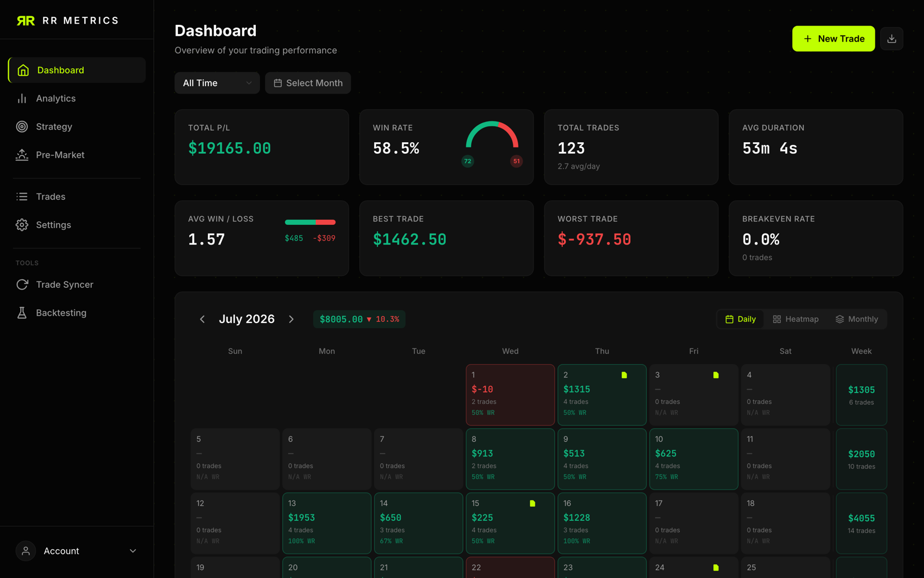Screen dimensions: 924x578
Task: Click the avg win/loss ratio bar
Action: (x=310, y=222)
